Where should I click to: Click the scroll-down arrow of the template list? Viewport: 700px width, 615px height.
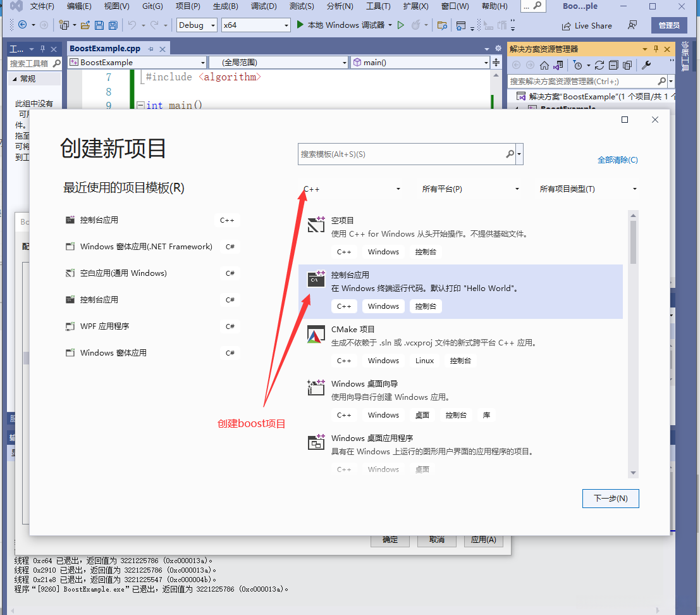(x=633, y=473)
